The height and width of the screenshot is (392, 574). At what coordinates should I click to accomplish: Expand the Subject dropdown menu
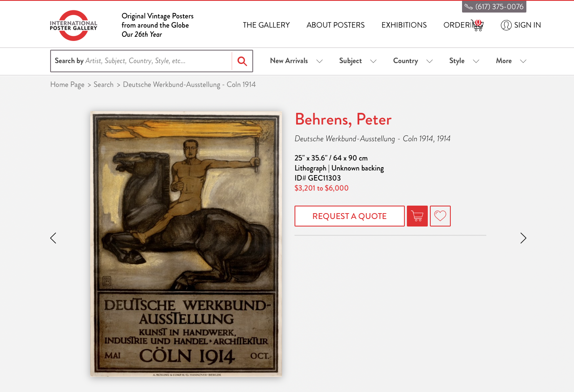[358, 61]
